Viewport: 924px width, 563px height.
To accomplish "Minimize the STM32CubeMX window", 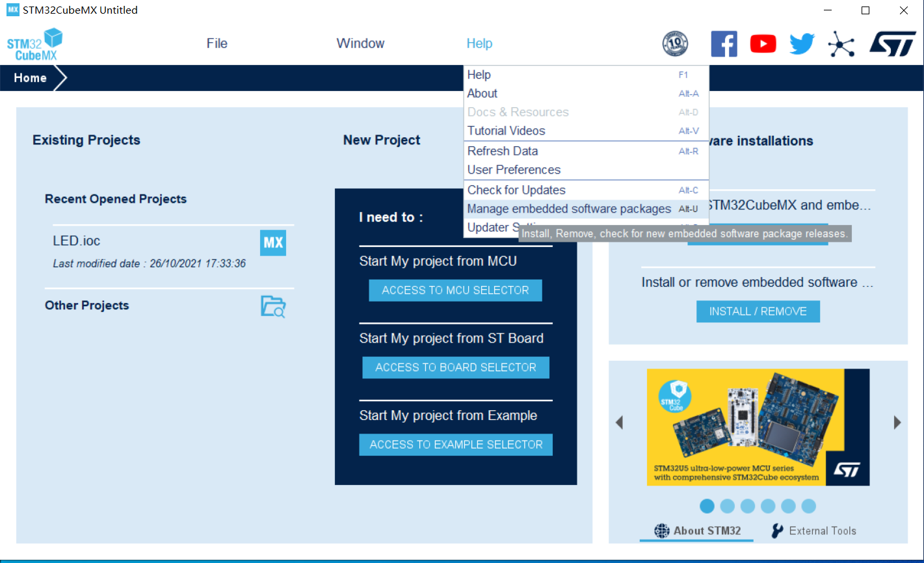I will [827, 10].
